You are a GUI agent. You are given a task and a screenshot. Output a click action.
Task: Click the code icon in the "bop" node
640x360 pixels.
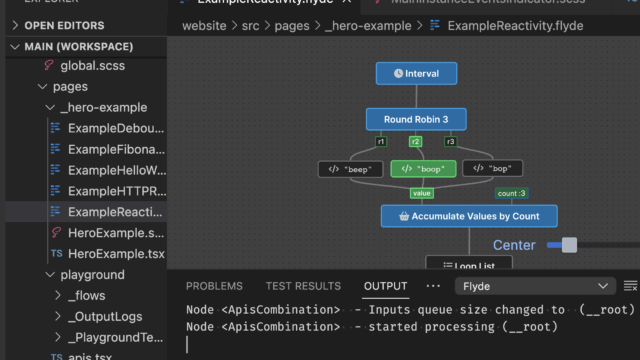click(478, 168)
